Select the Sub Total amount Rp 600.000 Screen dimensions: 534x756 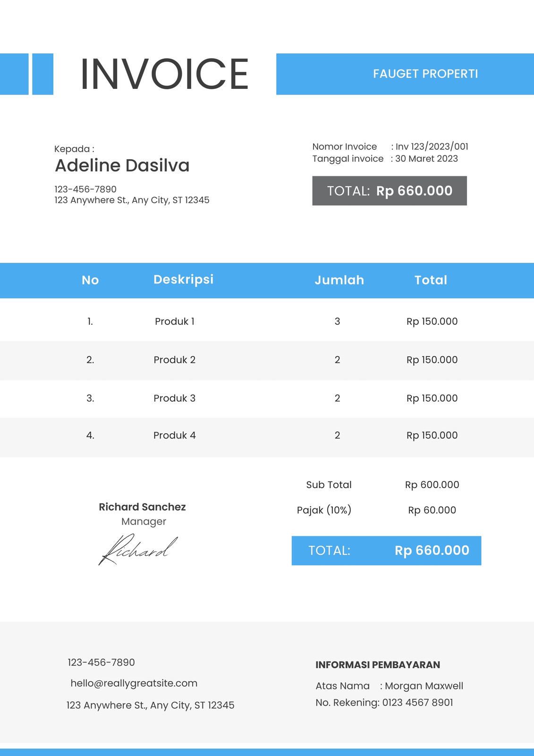pyautogui.click(x=432, y=485)
